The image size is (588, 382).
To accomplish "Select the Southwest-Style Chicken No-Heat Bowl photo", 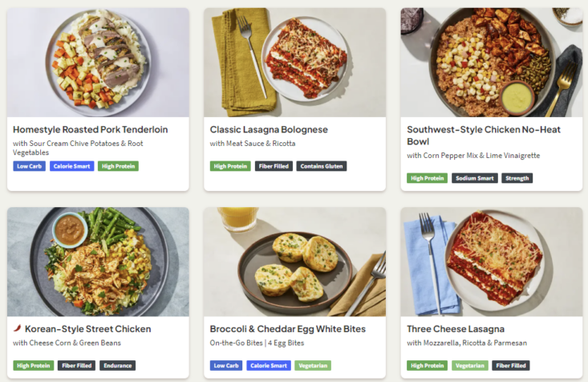I will click(x=491, y=63).
